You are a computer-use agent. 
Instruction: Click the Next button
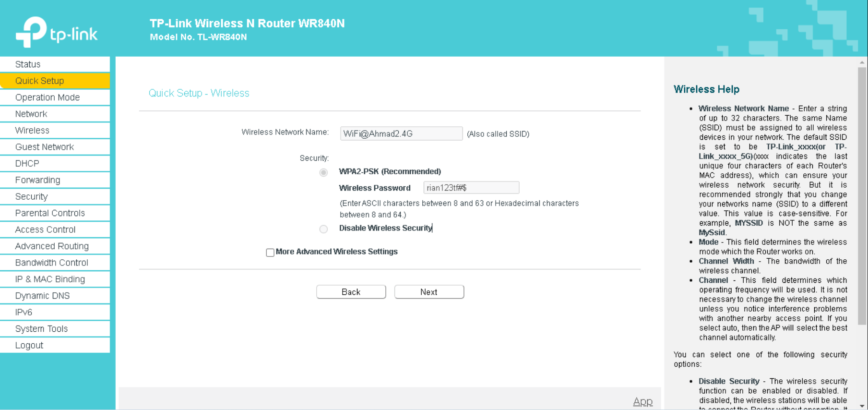429,292
